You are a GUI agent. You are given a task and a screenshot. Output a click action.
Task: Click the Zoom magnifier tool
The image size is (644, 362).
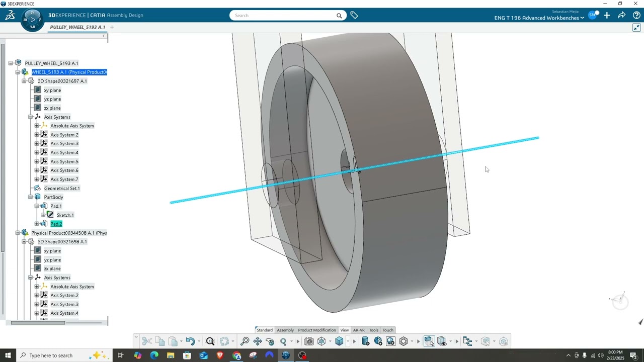(283, 341)
